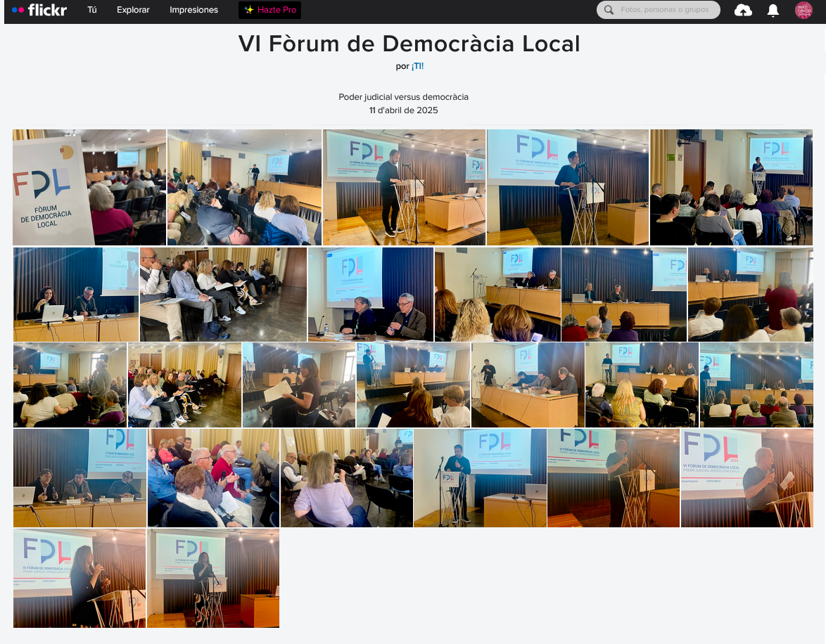Image resolution: width=826 pixels, height=644 pixels.
Task: Click the search magnifier icon
Action: 608,10
